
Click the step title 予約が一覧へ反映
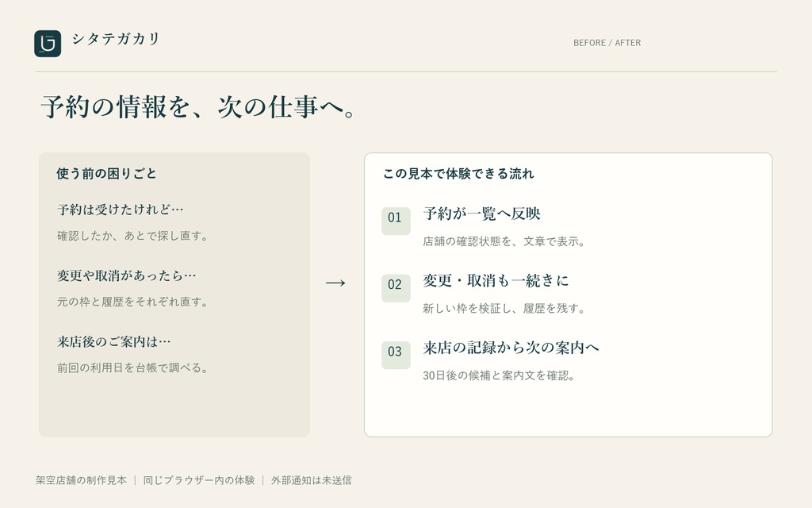481,214
